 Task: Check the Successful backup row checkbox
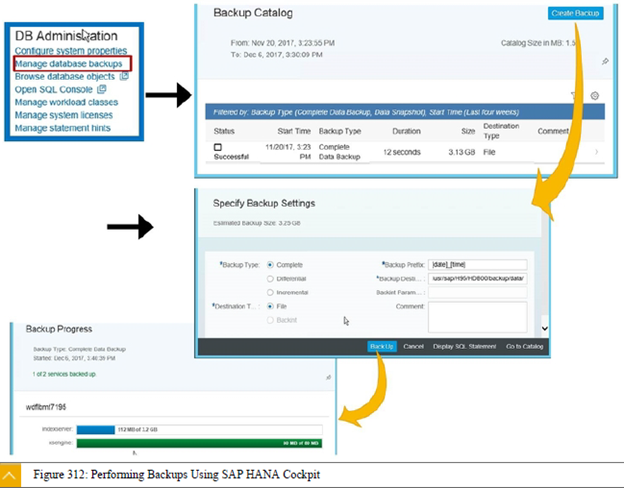[218, 147]
